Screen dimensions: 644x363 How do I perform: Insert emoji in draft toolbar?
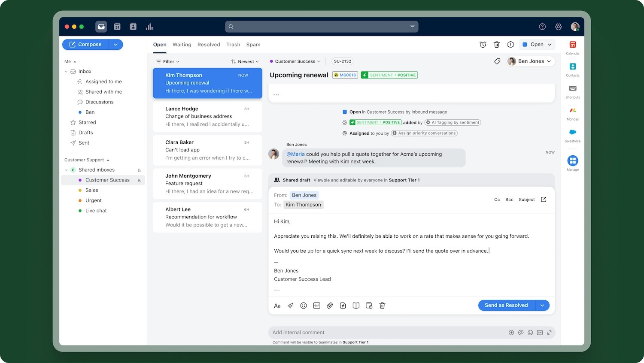coord(304,306)
